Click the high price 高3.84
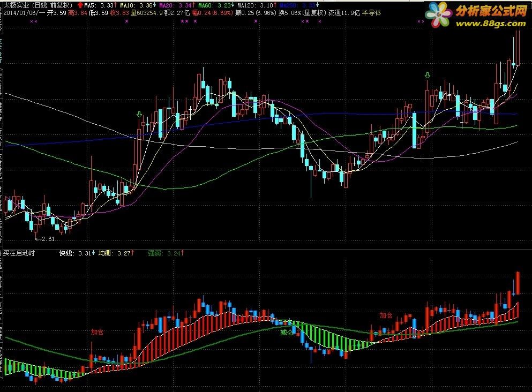Screen dimensions: 532x392 tap(78, 13)
